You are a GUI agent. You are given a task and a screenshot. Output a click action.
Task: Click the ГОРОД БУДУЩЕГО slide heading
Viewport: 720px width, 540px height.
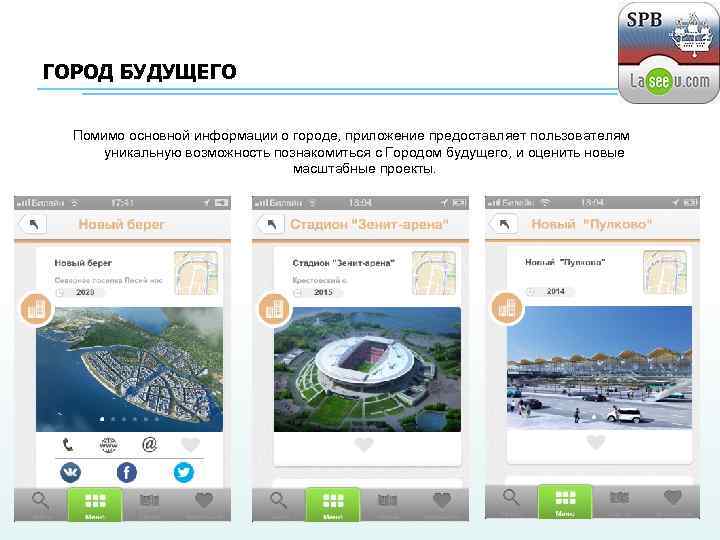(140, 72)
